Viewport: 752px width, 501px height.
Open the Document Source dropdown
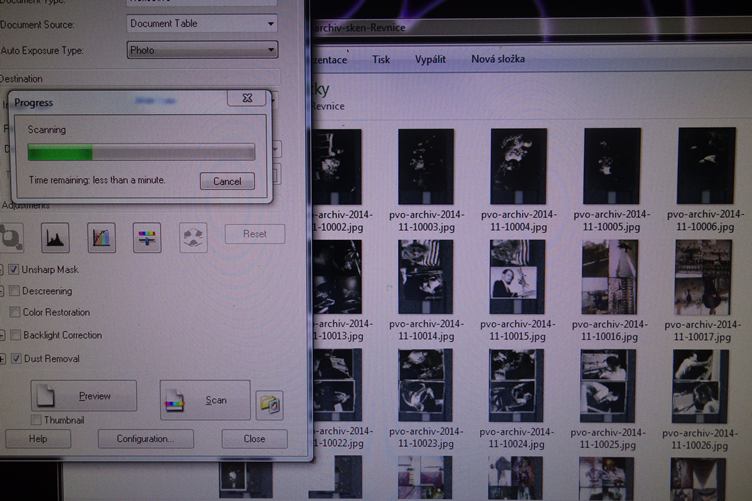202,23
